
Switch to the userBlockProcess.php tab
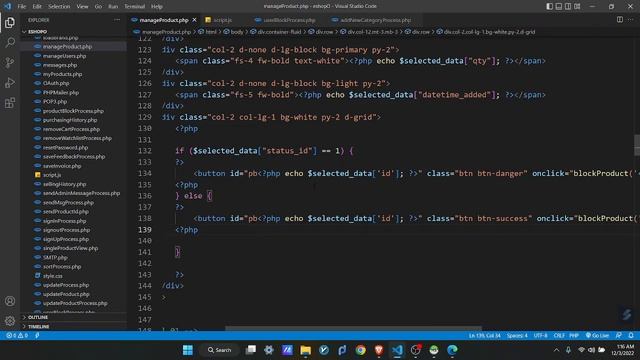point(289,20)
